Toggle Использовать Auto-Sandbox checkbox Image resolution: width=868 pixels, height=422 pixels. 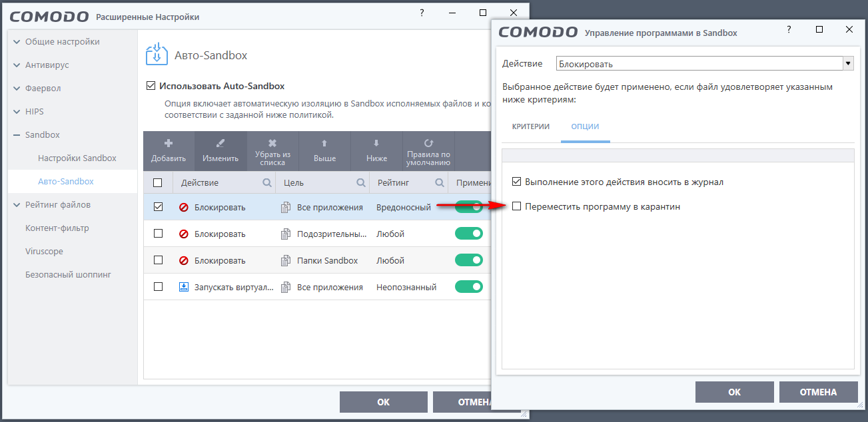click(150, 86)
